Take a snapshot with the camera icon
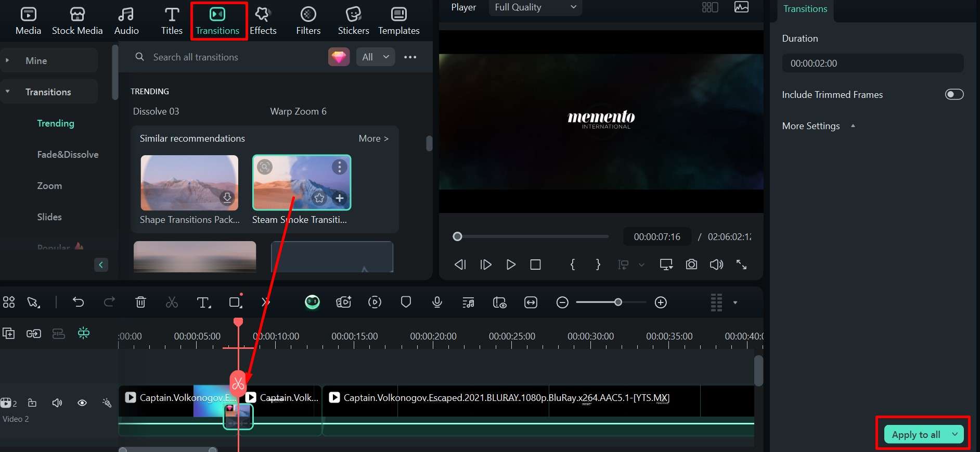This screenshot has width=980, height=452. tap(691, 265)
